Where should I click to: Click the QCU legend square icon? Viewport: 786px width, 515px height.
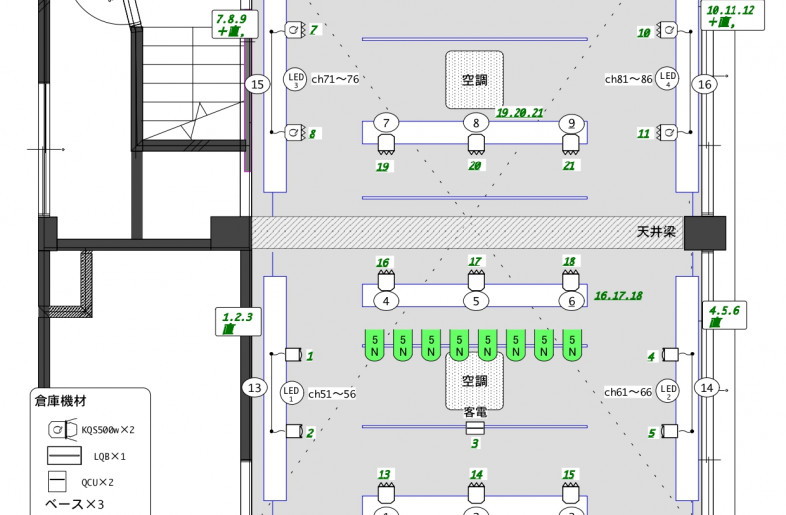(x=57, y=481)
